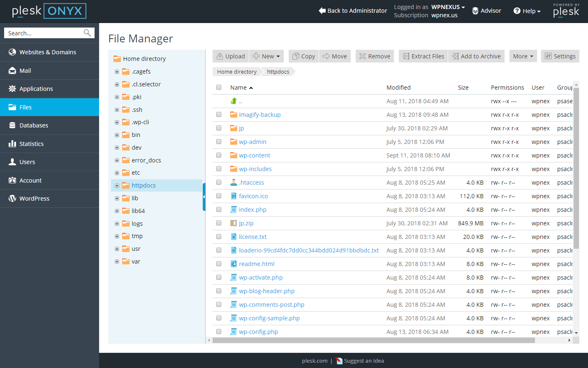Select the readme.html row checkbox
This screenshot has height=368, width=588.
coord(219,264)
